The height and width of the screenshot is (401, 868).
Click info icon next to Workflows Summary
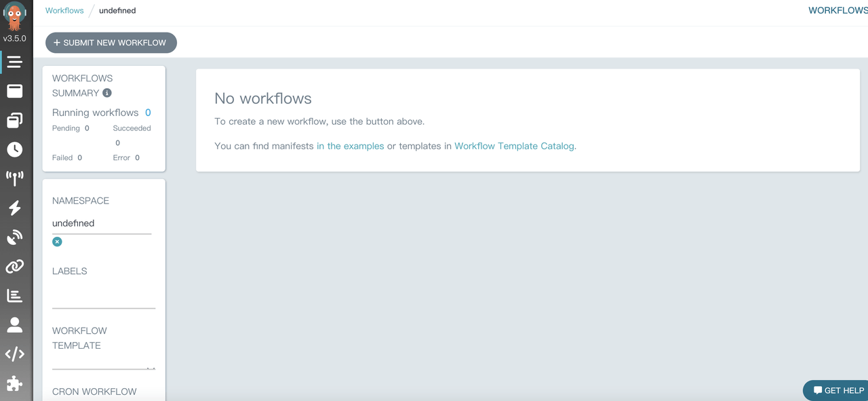coord(107,93)
